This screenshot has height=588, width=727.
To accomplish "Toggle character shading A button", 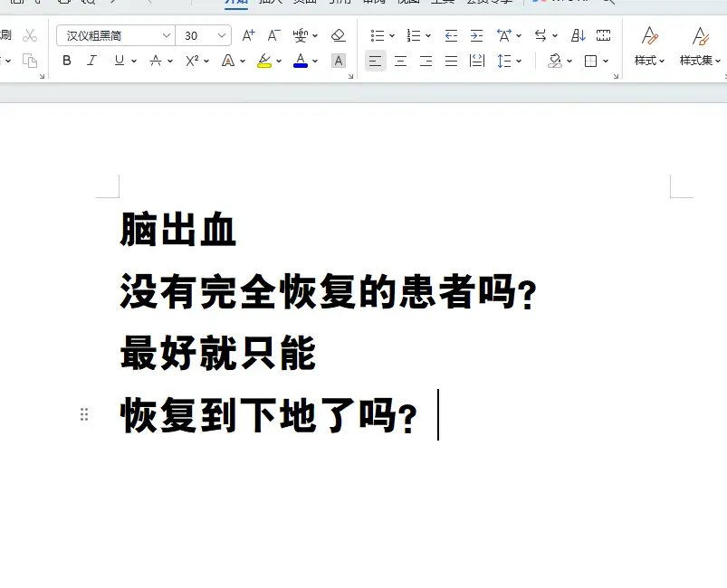I will pyautogui.click(x=339, y=61).
